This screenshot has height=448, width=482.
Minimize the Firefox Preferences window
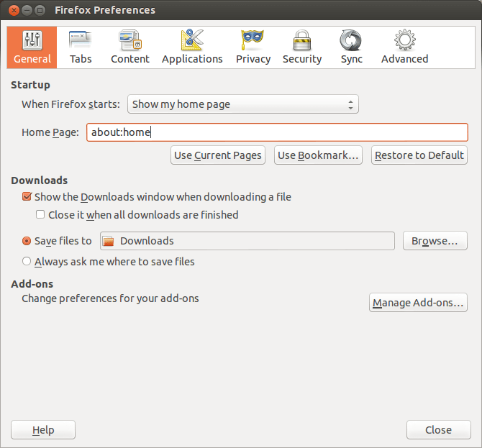coord(27,10)
